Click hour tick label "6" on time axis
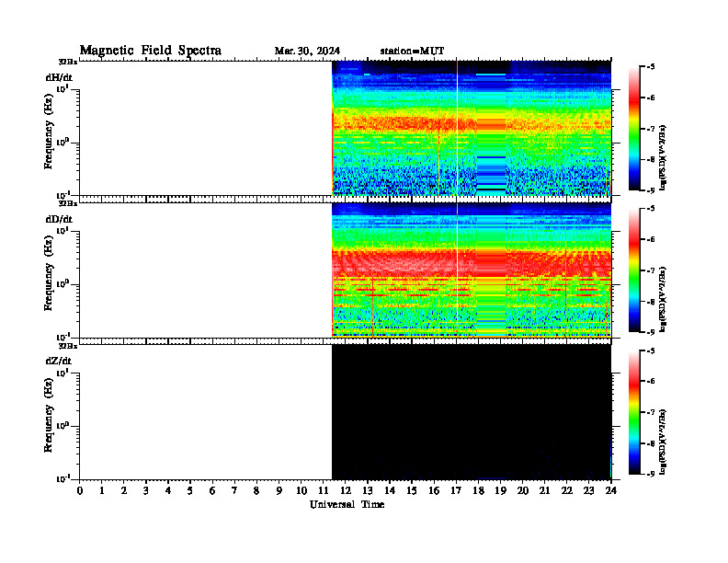This screenshot has width=728, height=563. pyautogui.click(x=212, y=491)
